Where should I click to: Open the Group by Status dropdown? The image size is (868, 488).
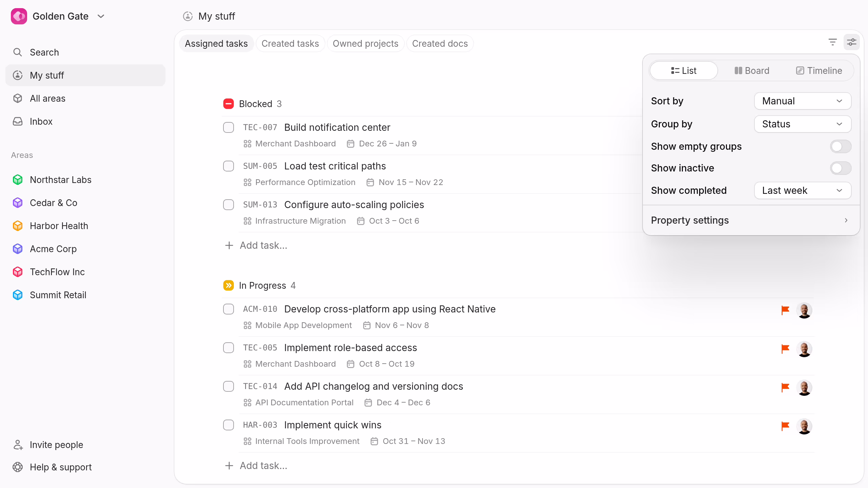(x=803, y=124)
